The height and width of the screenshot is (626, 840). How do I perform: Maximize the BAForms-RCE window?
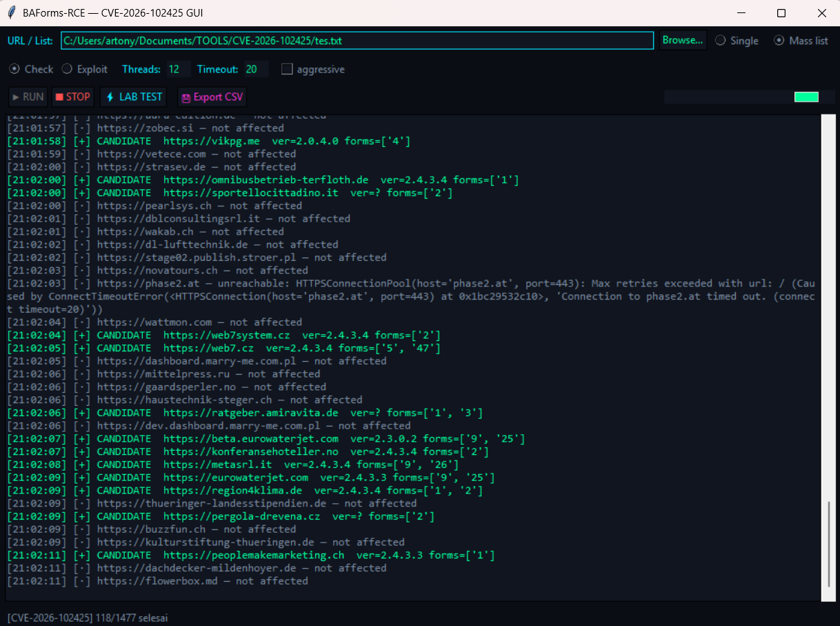click(781, 13)
